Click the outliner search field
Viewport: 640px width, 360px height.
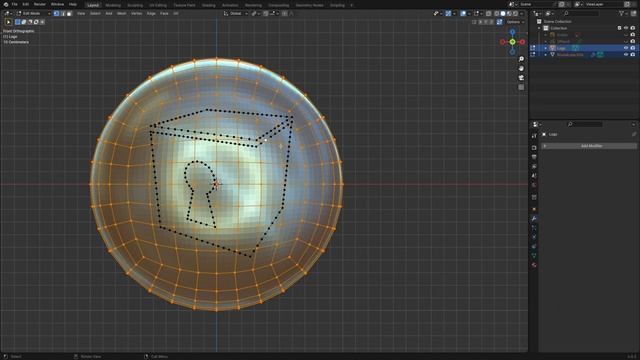[x=581, y=13]
